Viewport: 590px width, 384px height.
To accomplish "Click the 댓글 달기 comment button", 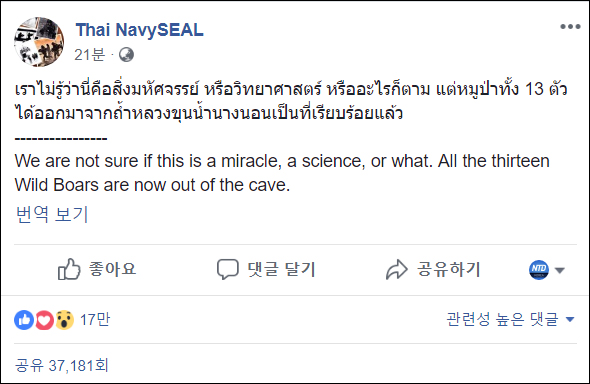I will pyautogui.click(x=281, y=269).
